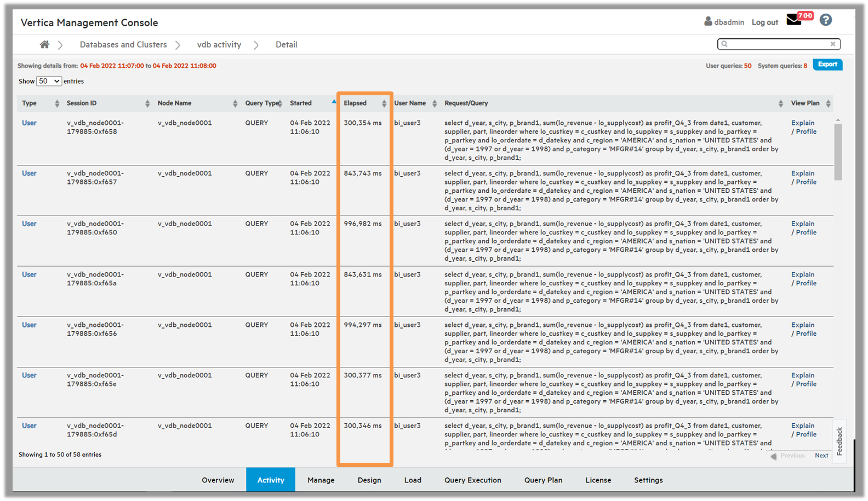The height and width of the screenshot is (501, 868).
Task: Switch to the Query Plan tab
Action: tap(542, 480)
